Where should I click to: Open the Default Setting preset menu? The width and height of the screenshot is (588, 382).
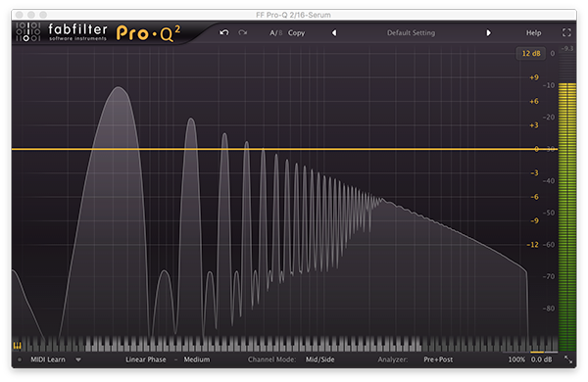(411, 33)
